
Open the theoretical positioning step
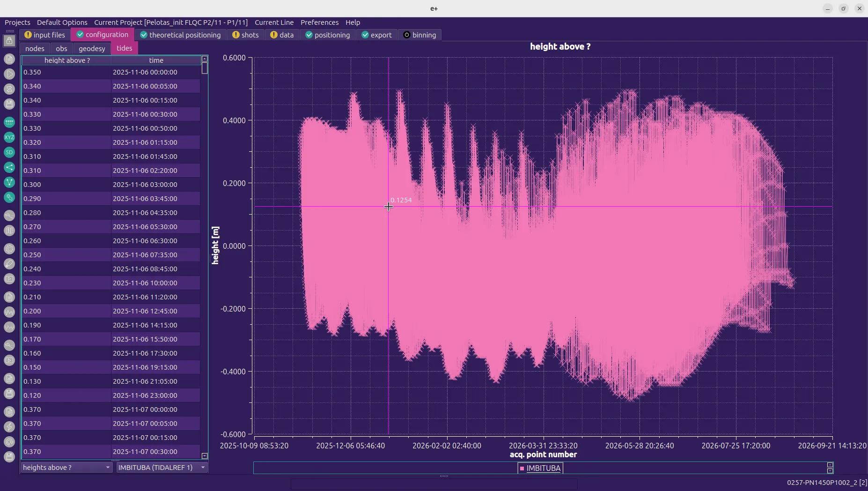(x=181, y=35)
